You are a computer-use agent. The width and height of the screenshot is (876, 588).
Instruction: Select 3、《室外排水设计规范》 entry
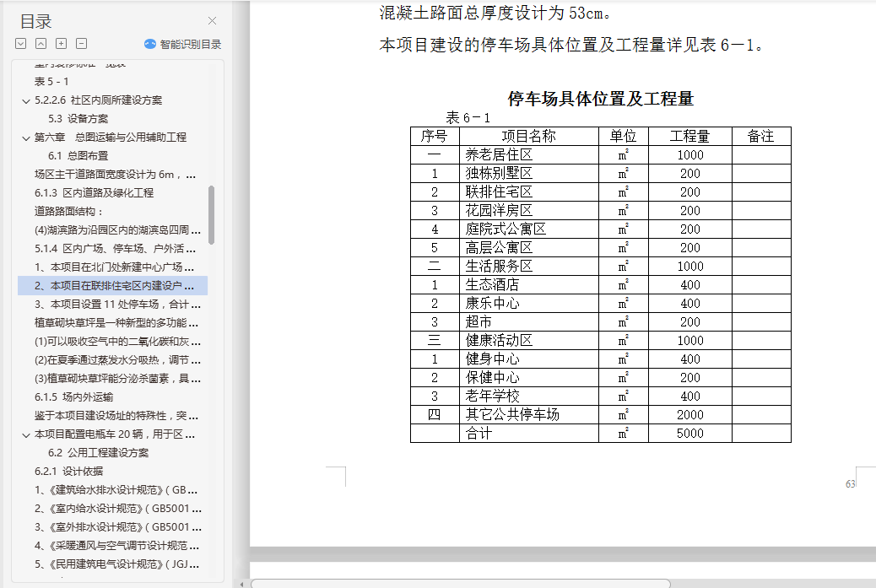coord(118,526)
